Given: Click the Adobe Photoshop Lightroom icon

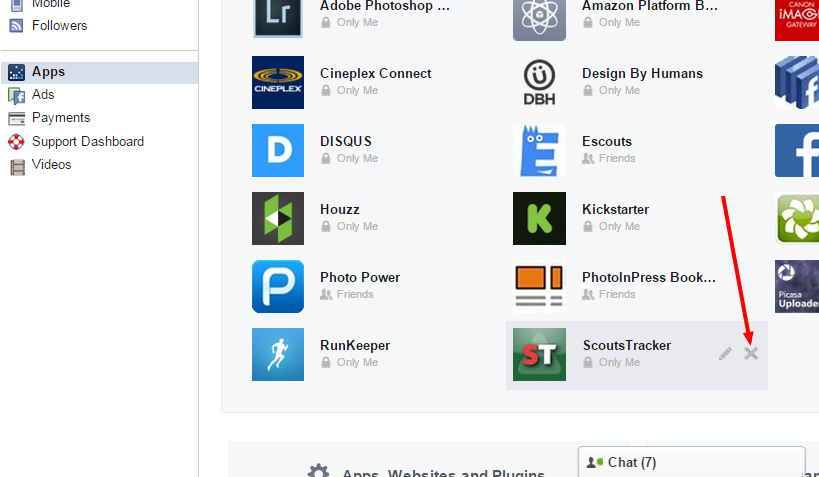Looking at the screenshot, I should [x=278, y=19].
